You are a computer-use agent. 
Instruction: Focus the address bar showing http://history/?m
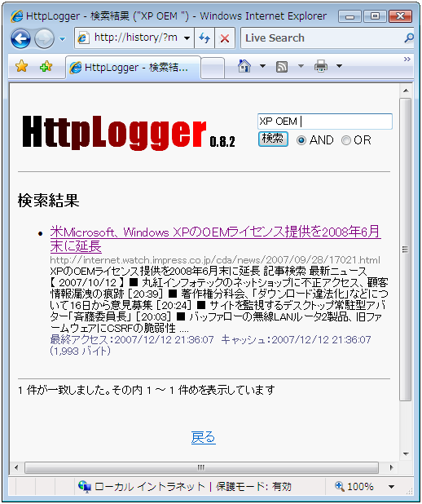134,38
